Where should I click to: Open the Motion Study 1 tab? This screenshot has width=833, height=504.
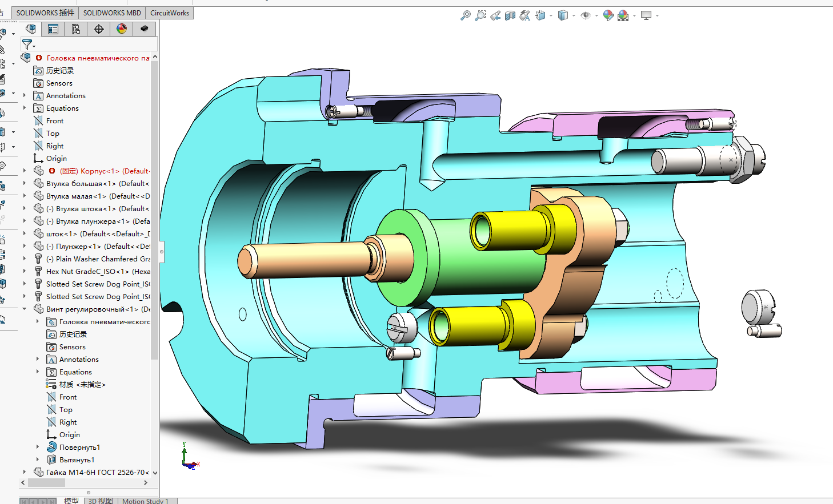145,501
